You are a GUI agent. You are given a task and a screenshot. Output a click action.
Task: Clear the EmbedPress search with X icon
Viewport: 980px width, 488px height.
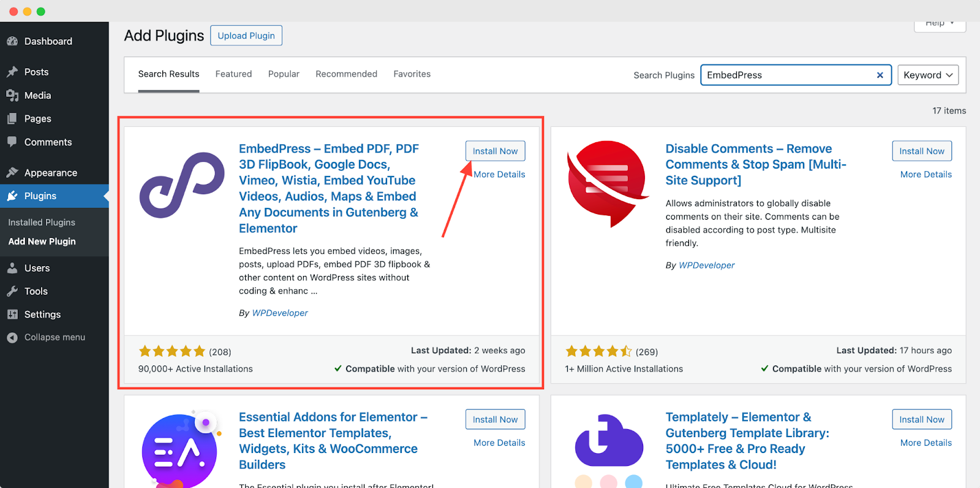(880, 75)
